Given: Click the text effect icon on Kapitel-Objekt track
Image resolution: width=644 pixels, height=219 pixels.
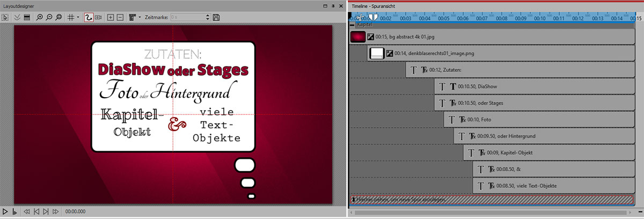Looking at the screenshot, I should [482, 152].
